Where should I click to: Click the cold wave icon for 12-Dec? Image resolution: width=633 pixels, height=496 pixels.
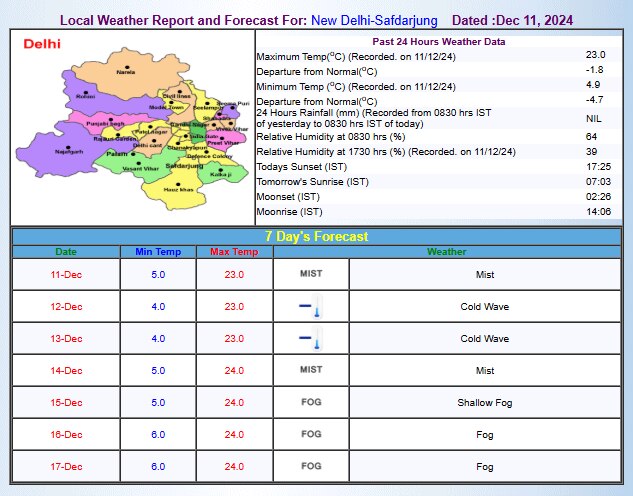(311, 307)
